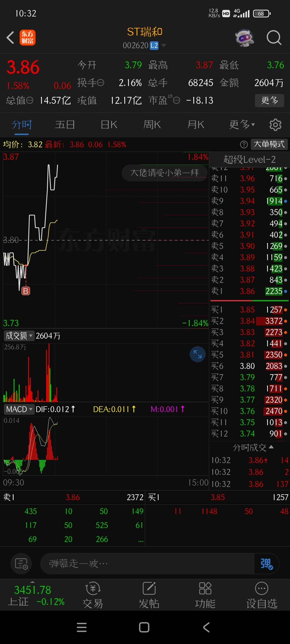Tap the search magnifier icon
This screenshot has height=644, width=290.
(274, 38)
